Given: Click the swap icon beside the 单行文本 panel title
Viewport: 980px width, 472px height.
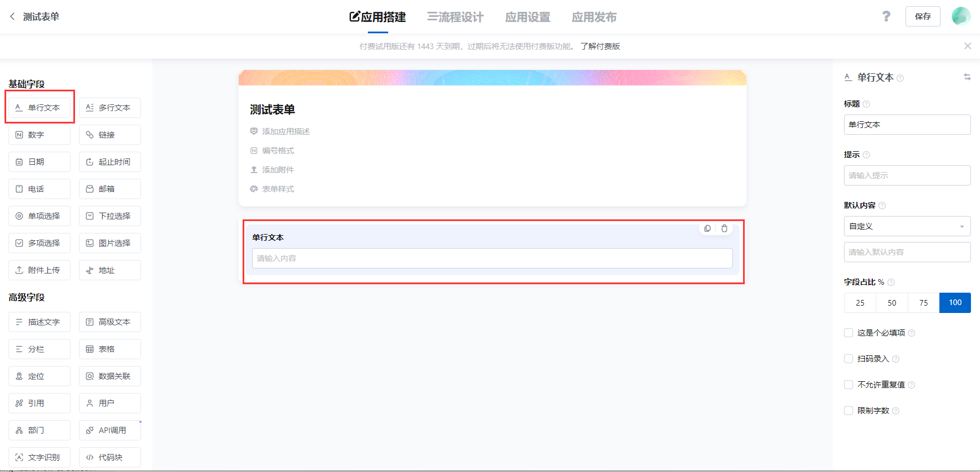Looking at the screenshot, I should 967,77.
